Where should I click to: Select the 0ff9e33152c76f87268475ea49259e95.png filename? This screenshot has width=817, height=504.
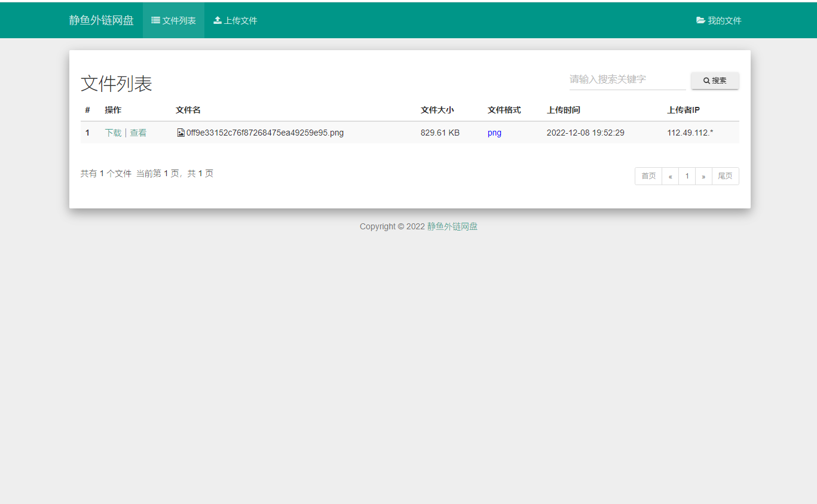click(265, 133)
